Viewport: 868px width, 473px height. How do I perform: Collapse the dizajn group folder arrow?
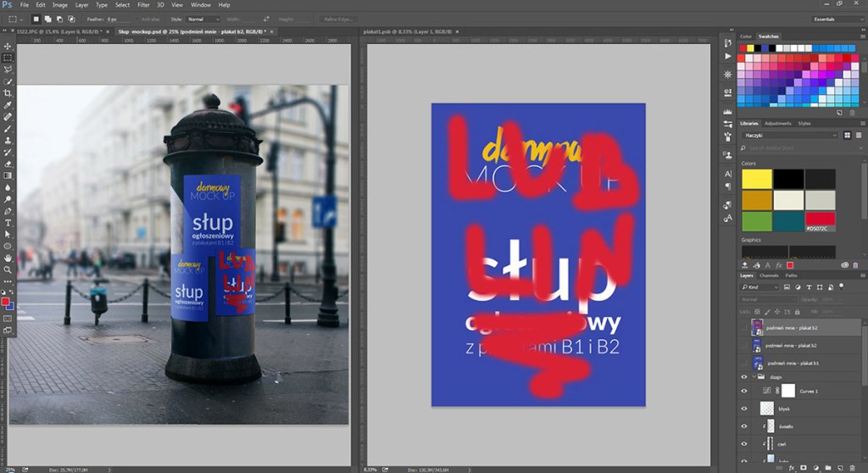(753, 376)
